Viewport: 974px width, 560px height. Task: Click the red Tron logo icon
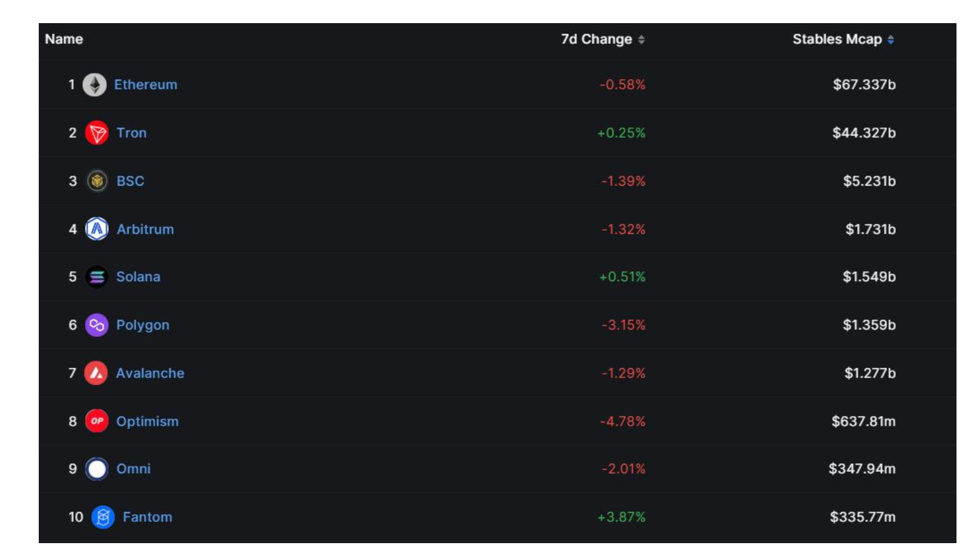coord(97,133)
